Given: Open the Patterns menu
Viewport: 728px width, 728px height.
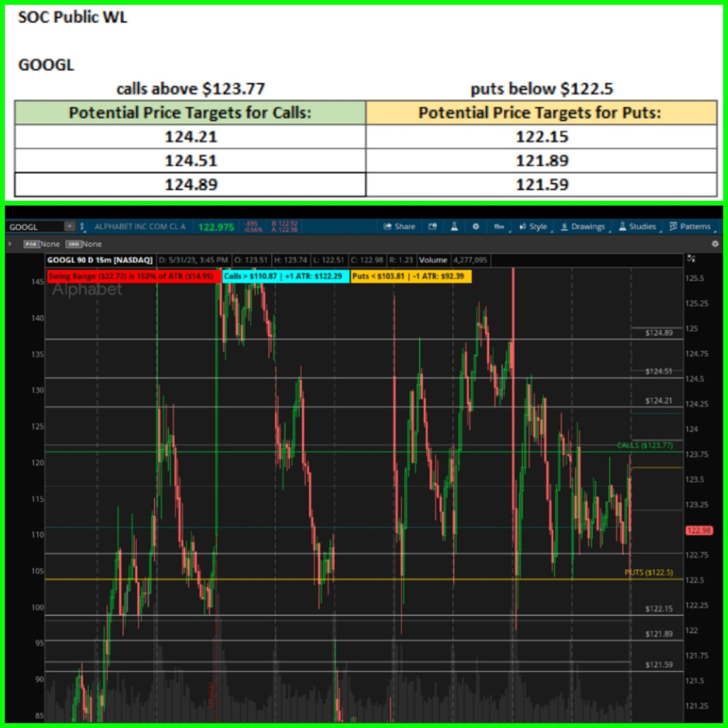Looking at the screenshot, I should pyautogui.click(x=690, y=227).
